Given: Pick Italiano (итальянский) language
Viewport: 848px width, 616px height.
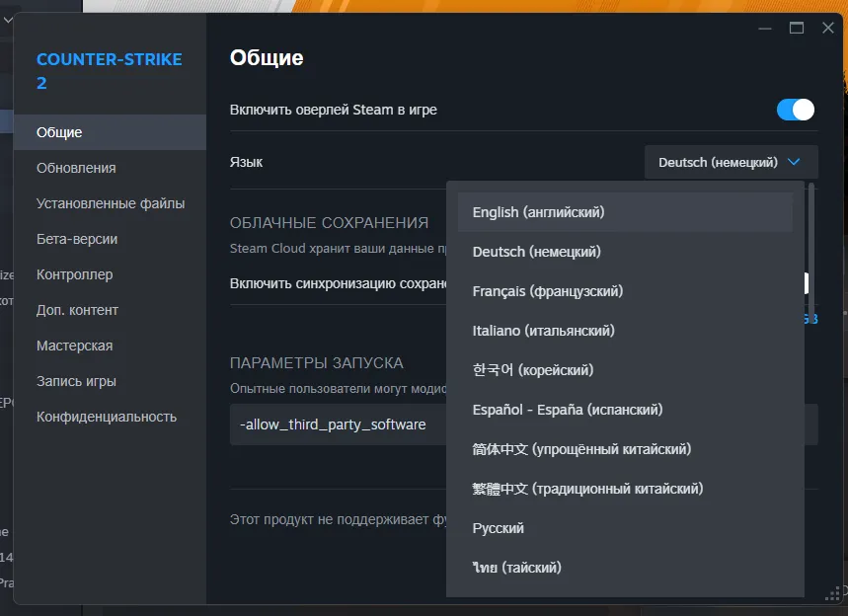Looking at the screenshot, I should (x=625, y=331).
